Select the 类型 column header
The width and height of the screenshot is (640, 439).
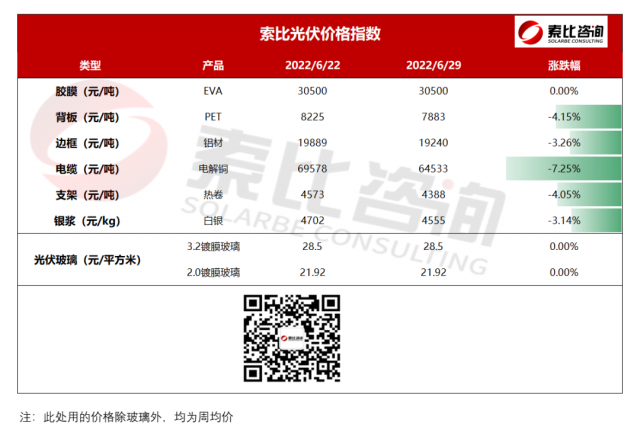coord(90,66)
